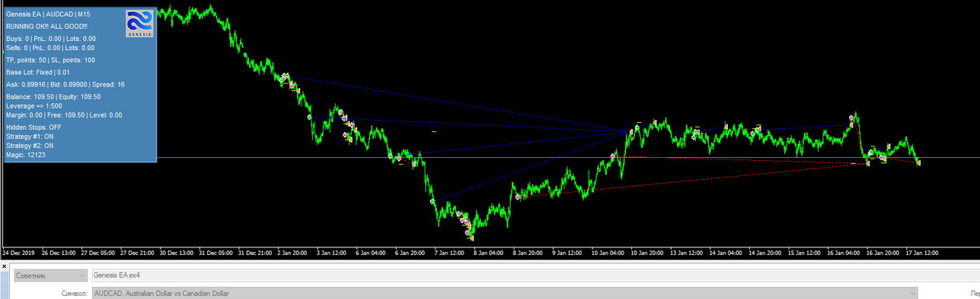Click the '2 Jan 20:00' time axis label
Image resolution: width=980 pixels, height=299 pixels.
tap(292, 253)
